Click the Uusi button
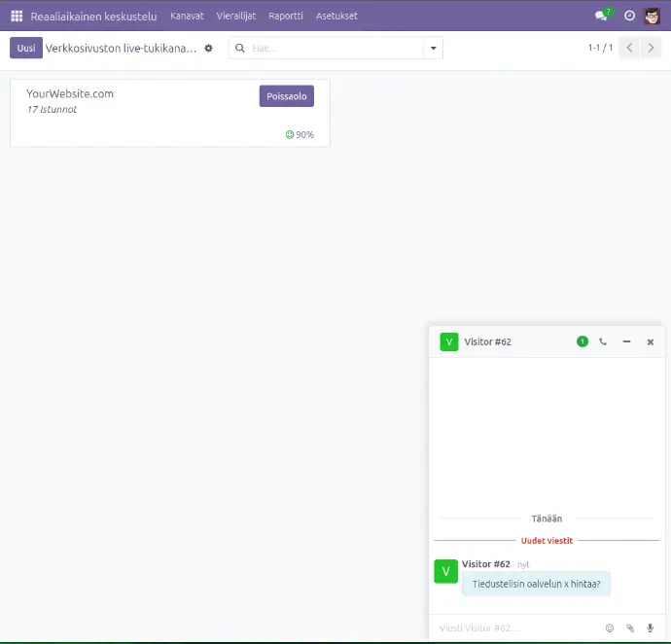Viewport: 671px width, 644px height. coord(26,48)
